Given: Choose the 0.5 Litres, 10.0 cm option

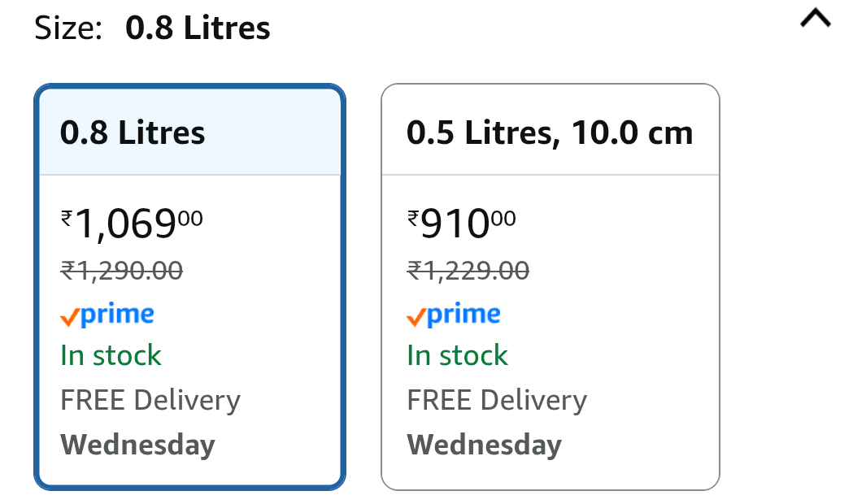Looking at the screenshot, I should tap(550, 133).
